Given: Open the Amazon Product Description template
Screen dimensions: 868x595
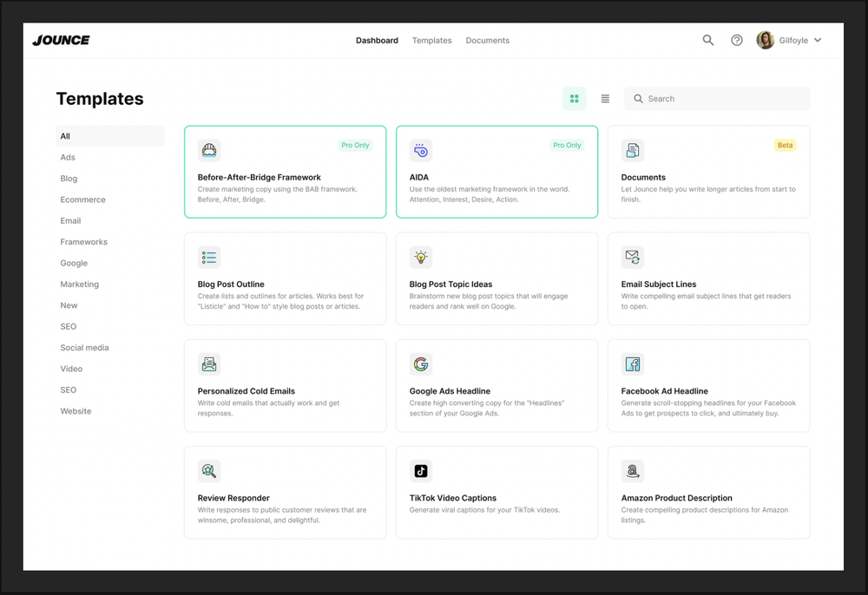Looking at the screenshot, I should [x=708, y=493].
